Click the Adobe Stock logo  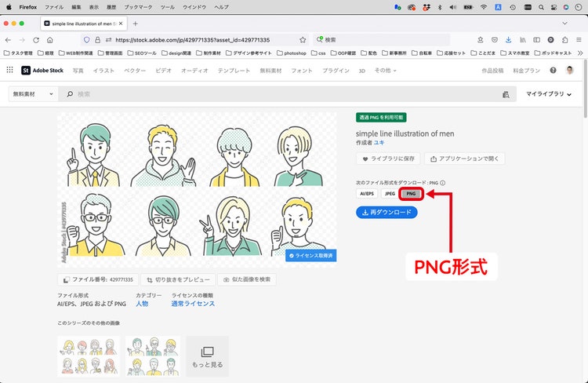tap(42, 70)
